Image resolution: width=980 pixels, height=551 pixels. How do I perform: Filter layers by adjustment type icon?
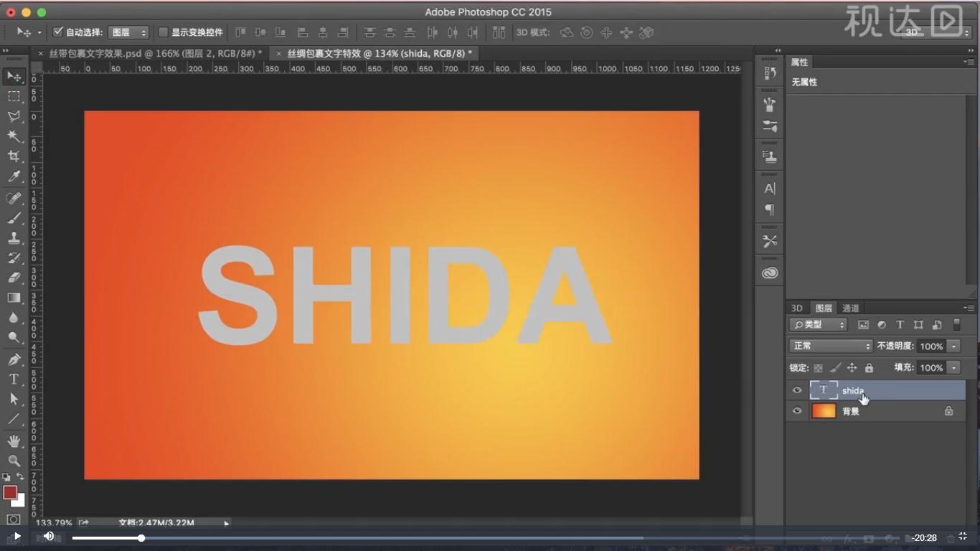[x=882, y=325]
